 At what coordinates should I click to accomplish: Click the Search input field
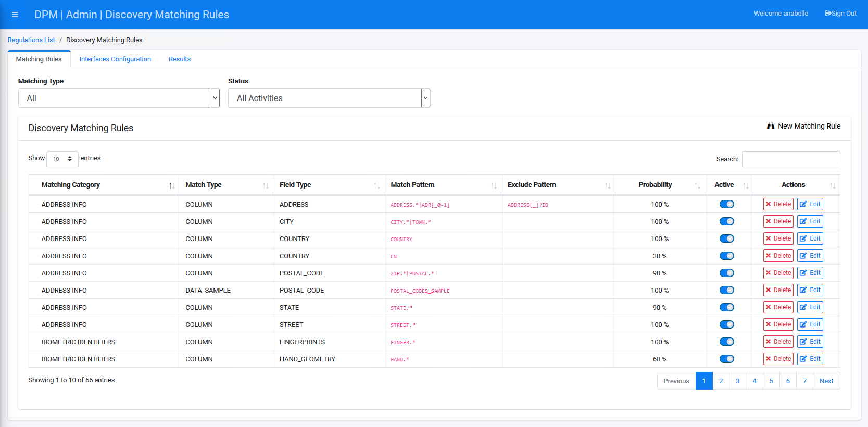point(790,159)
